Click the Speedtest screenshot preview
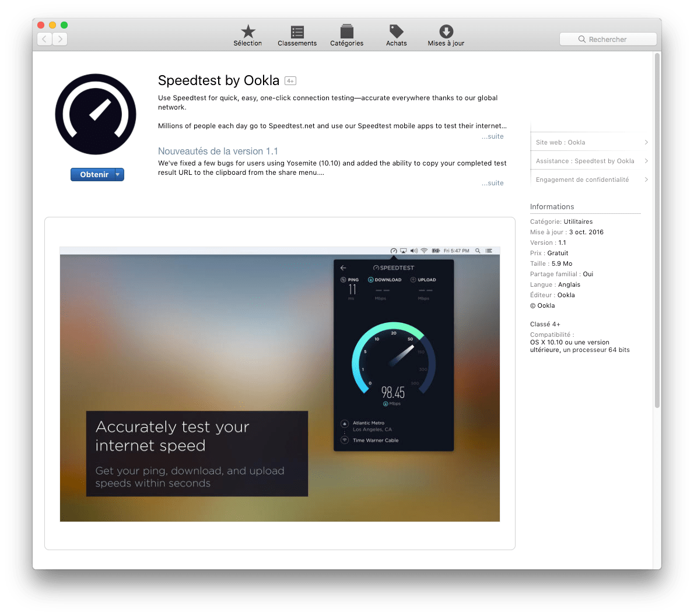The height and width of the screenshot is (616, 694). 279,385
